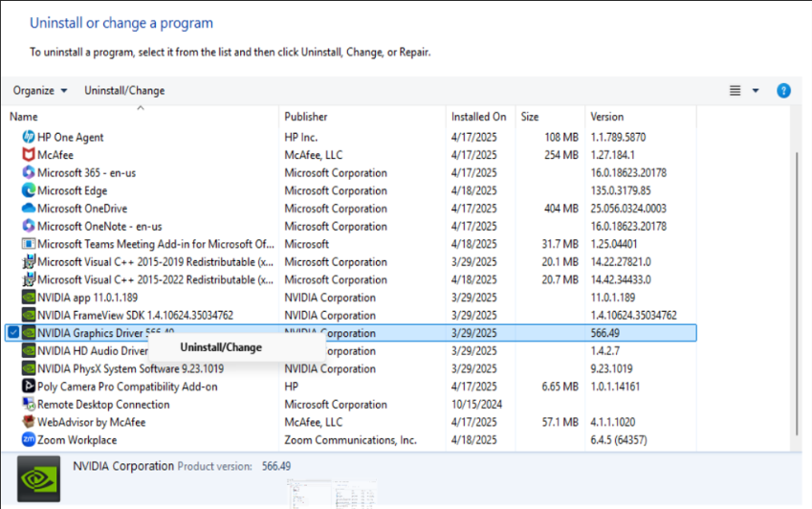This screenshot has height=509, width=812.
Task: Click the Remote Desktop Connection icon
Action: (x=29, y=405)
